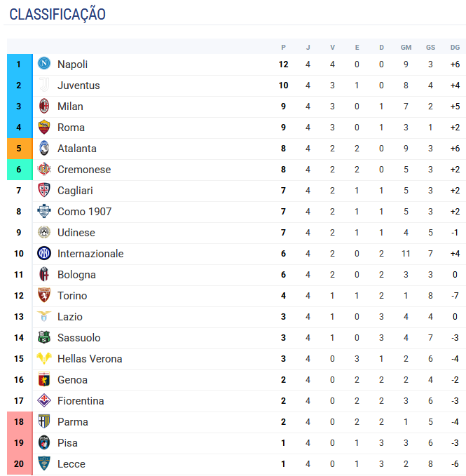Click the Milan team crest

(x=44, y=106)
